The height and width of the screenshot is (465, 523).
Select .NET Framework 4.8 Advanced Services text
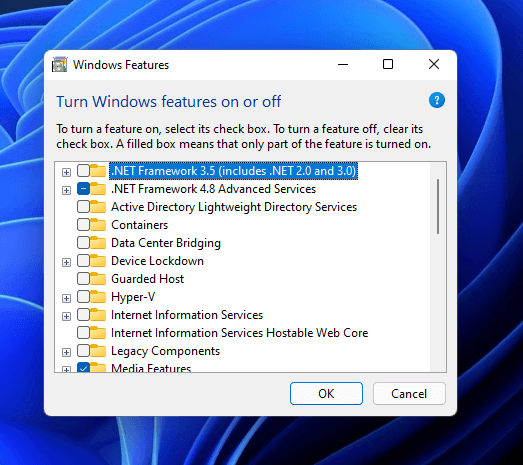(213, 189)
